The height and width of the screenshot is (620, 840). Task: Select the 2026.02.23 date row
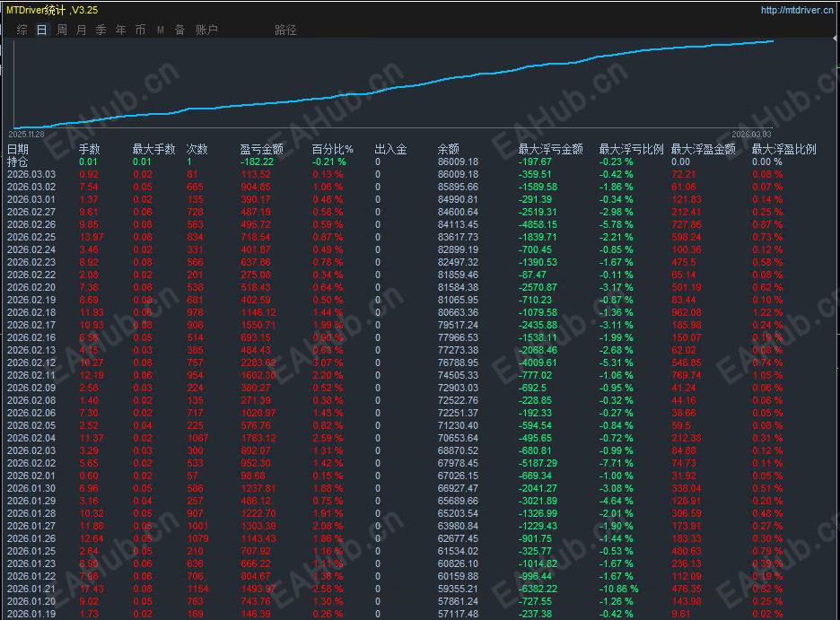click(x=31, y=262)
